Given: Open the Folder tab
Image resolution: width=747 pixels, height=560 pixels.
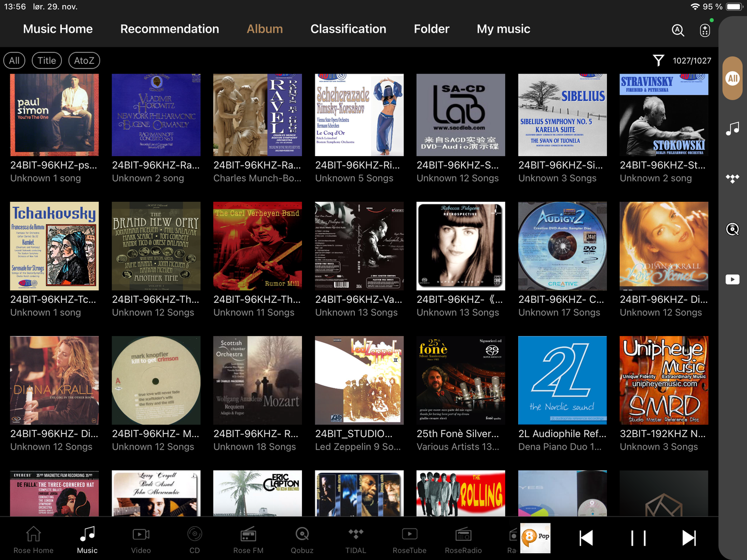Looking at the screenshot, I should [x=432, y=29].
